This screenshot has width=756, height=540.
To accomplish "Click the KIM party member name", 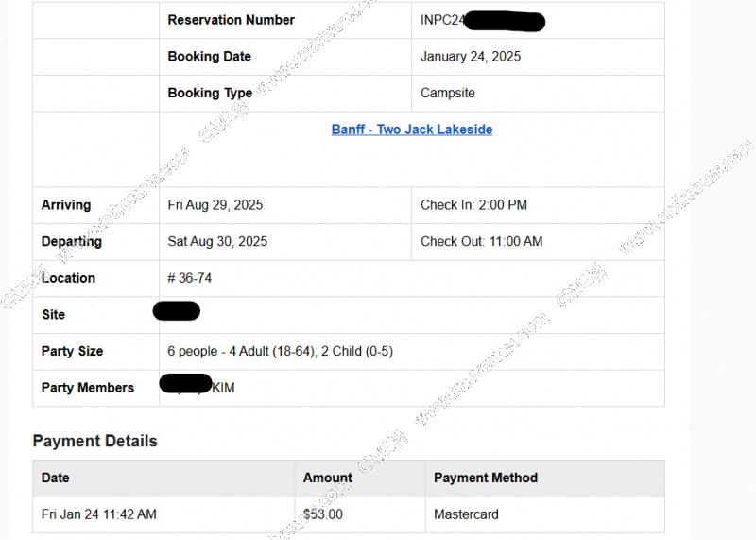I will click(224, 388).
